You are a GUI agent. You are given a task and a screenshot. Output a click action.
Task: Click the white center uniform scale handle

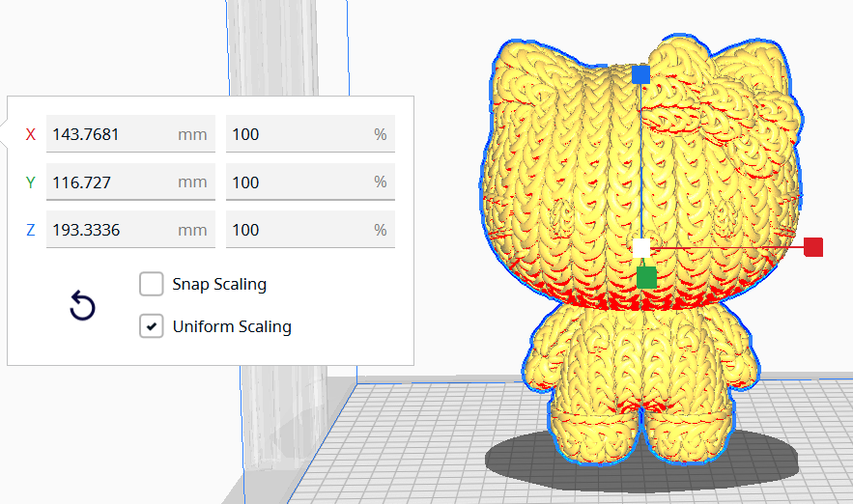[641, 248]
